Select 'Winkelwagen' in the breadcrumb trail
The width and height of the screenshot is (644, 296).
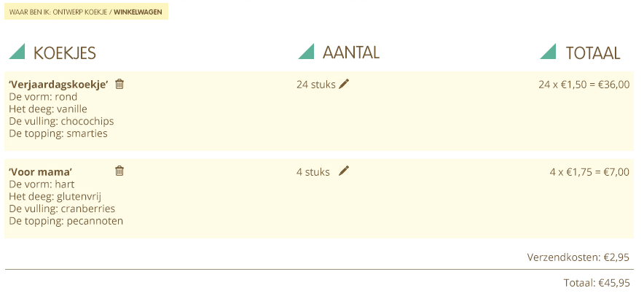(x=138, y=12)
